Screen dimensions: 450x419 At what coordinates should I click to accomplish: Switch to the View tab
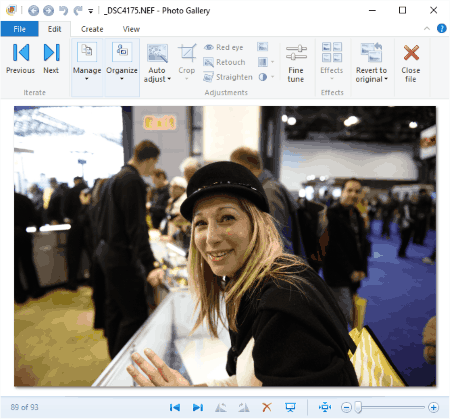pos(131,29)
